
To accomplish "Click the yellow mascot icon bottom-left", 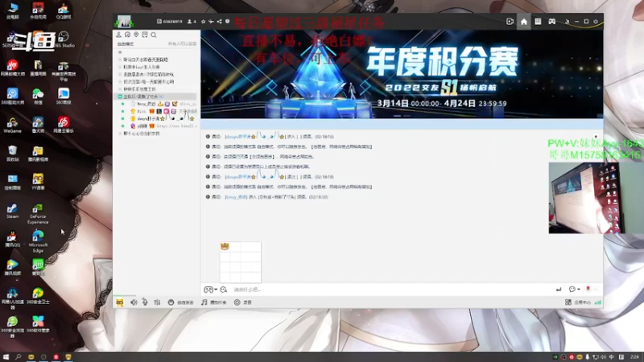I will click(x=119, y=302).
